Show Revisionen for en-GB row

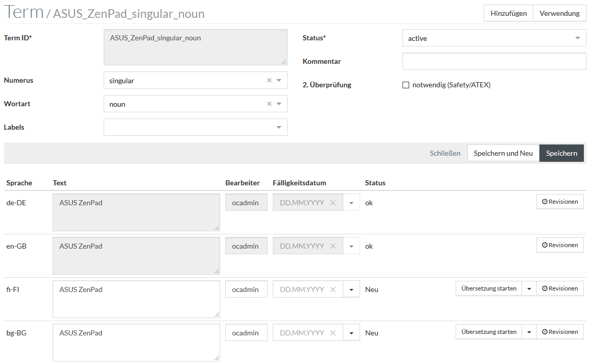560,245
